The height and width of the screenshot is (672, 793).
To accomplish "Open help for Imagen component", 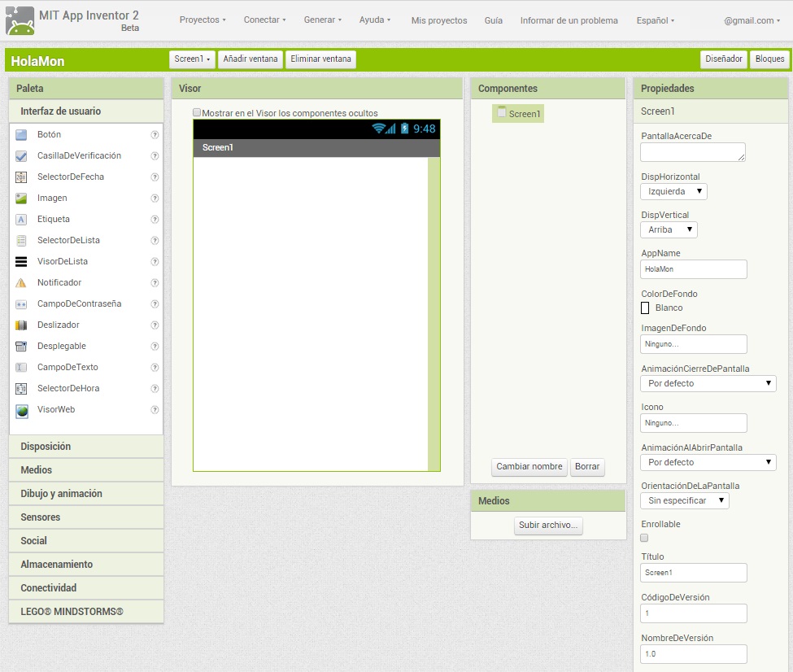I will [155, 199].
